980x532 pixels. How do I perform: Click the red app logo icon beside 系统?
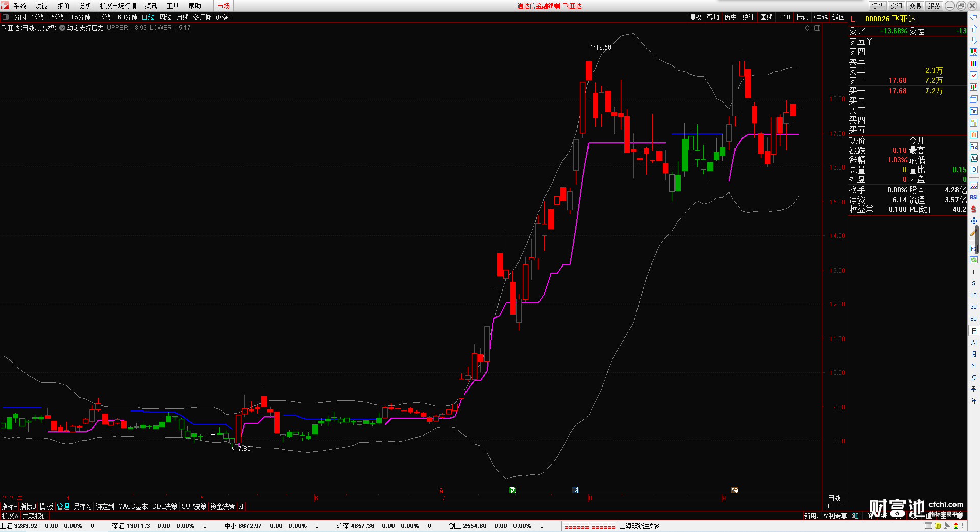pyautogui.click(x=5, y=6)
